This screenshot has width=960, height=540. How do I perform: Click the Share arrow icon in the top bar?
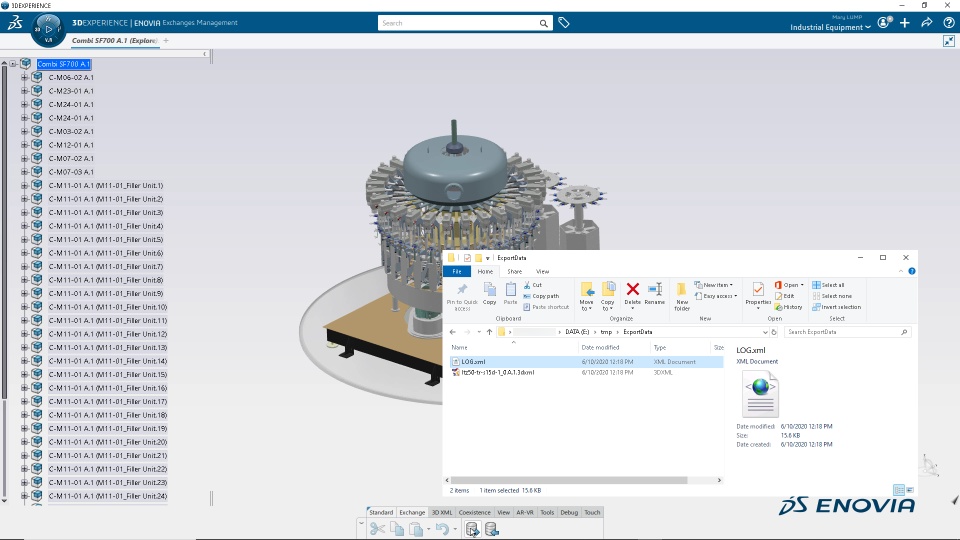tap(926, 23)
